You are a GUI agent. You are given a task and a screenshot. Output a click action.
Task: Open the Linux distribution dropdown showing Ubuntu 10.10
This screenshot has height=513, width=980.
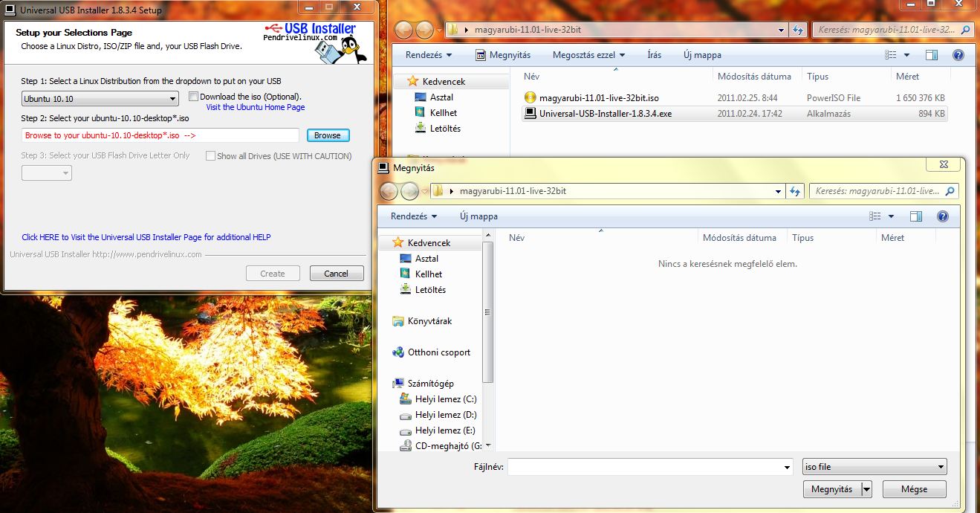tap(100, 98)
